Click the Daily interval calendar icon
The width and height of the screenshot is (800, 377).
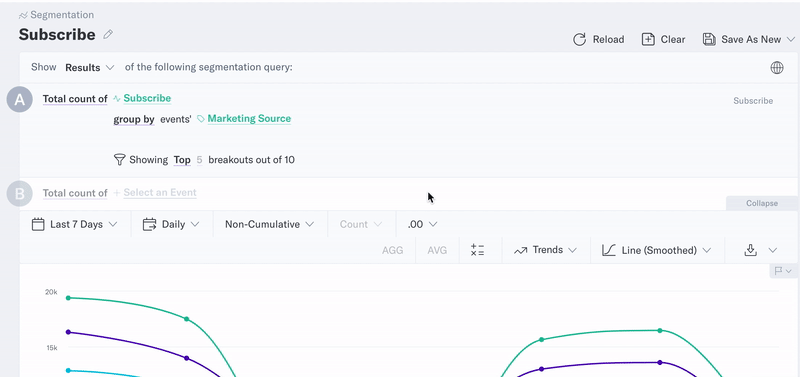pyautogui.click(x=149, y=224)
